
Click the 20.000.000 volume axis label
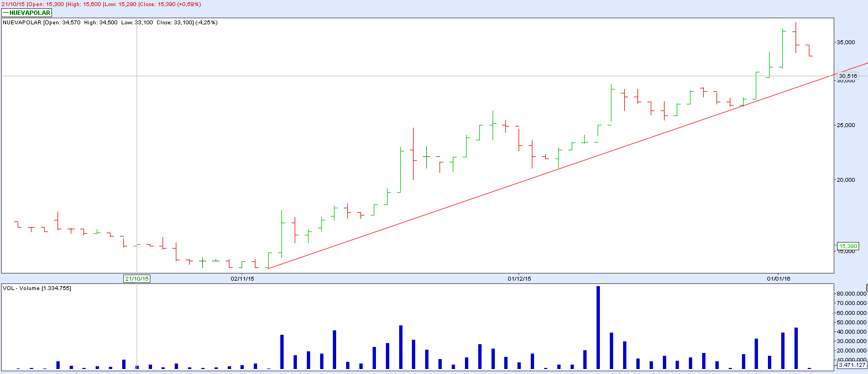pyautogui.click(x=851, y=350)
